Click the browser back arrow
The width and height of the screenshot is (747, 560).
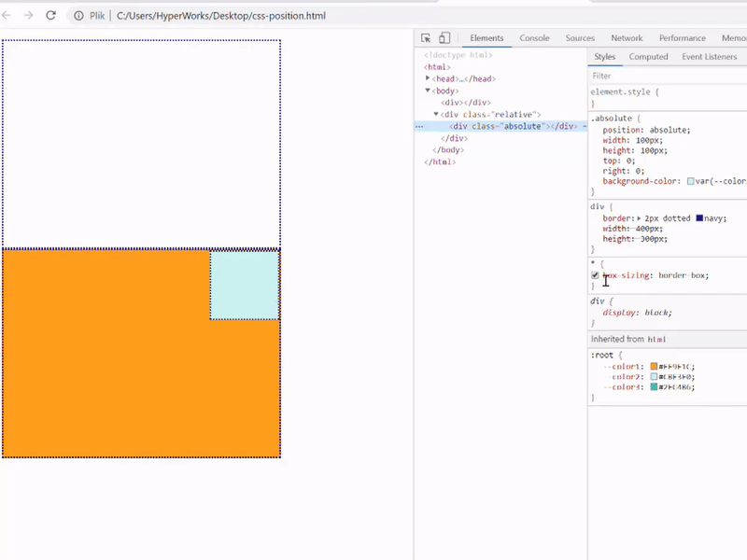pos(7,15)
